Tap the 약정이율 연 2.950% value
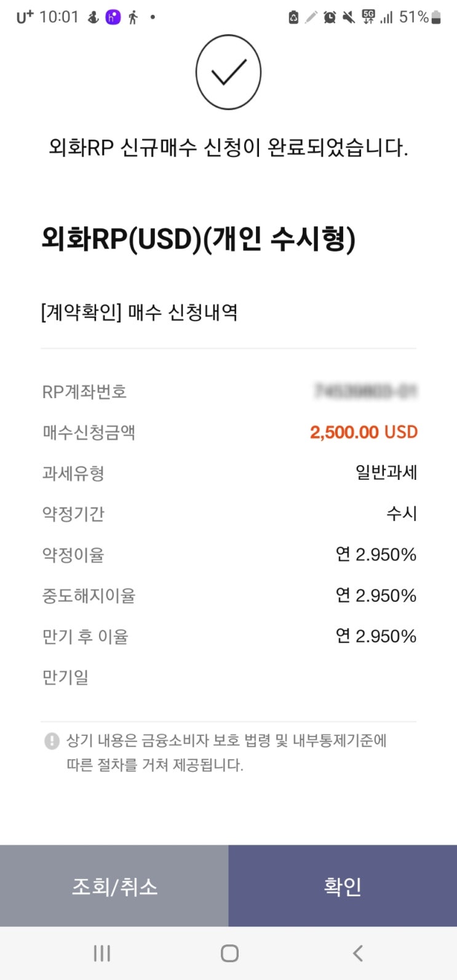 376,554
